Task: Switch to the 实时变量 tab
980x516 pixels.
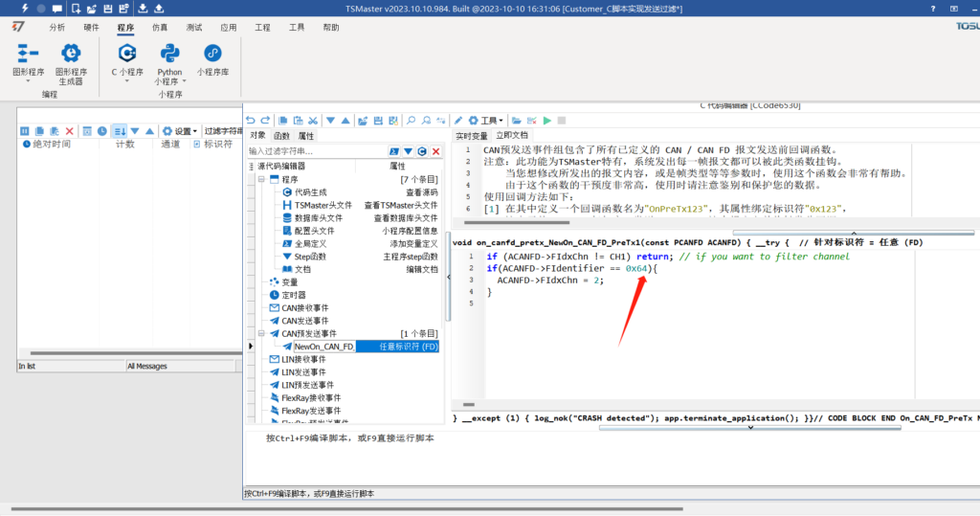Action: pos(471,136)
